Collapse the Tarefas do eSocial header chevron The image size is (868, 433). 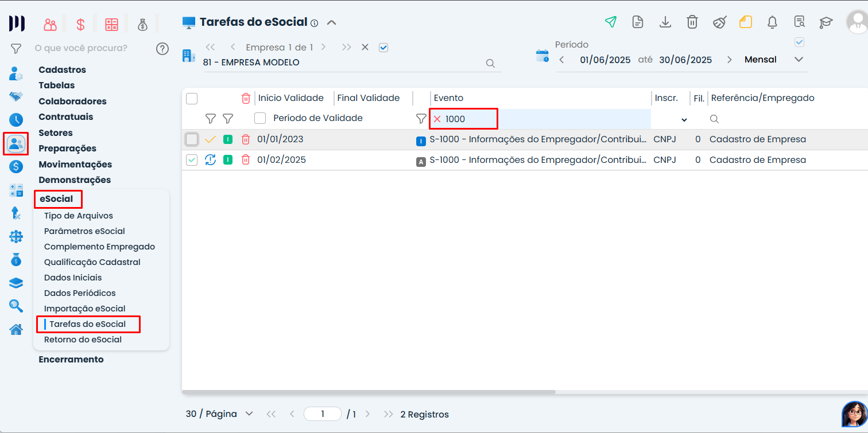[x=331, y=23]
